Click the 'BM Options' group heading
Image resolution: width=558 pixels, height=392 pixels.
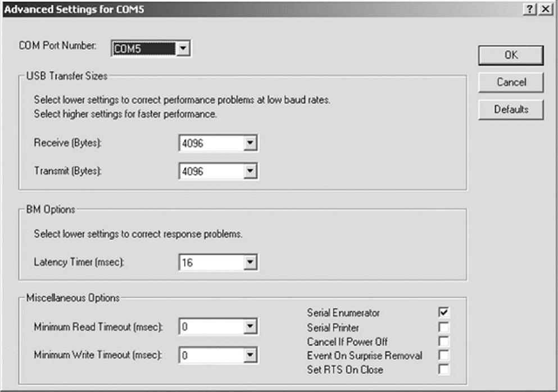tap(51, 209)
